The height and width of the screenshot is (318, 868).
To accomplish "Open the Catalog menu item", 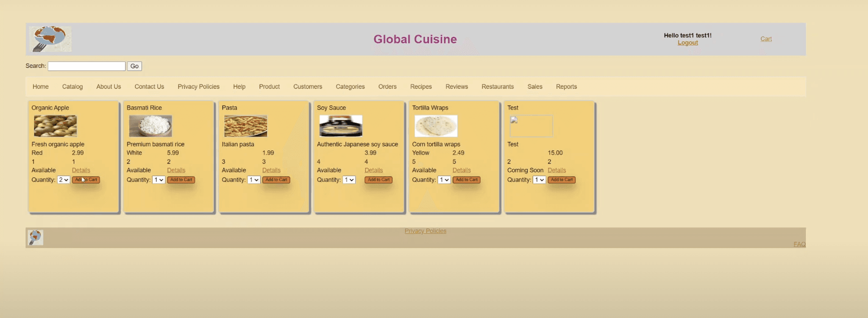I will 72,86.
